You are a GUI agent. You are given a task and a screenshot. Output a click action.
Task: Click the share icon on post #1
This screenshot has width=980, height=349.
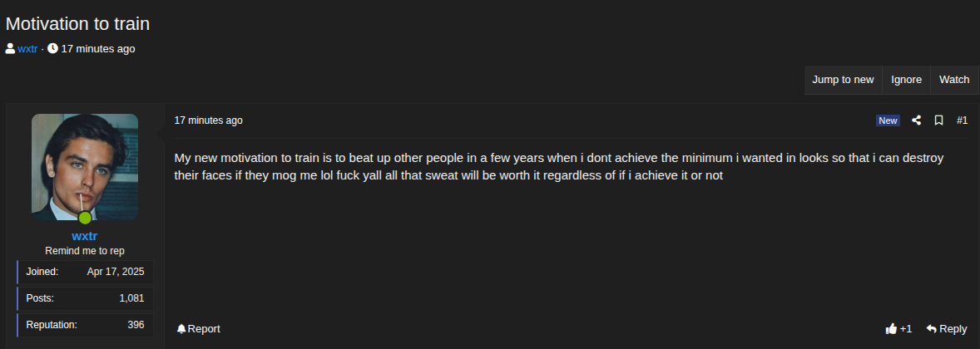pyautogui.click(x=916, y=120)
